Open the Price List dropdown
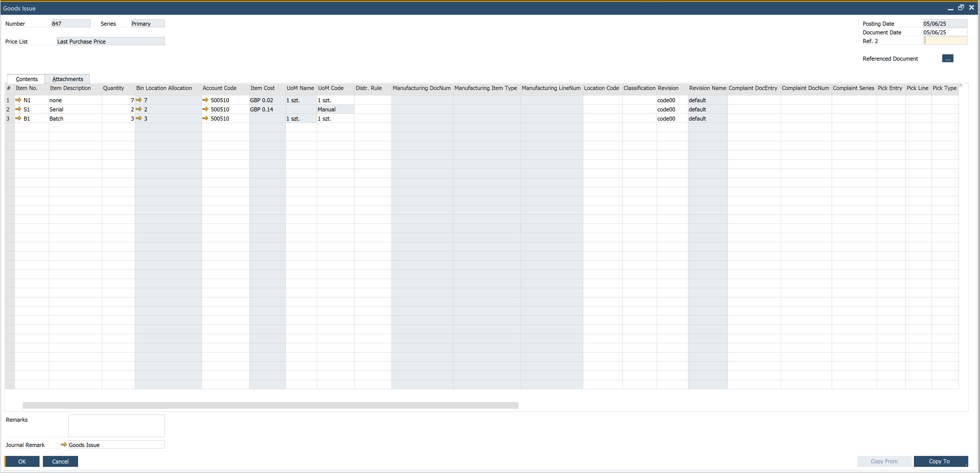 point(110,42)
